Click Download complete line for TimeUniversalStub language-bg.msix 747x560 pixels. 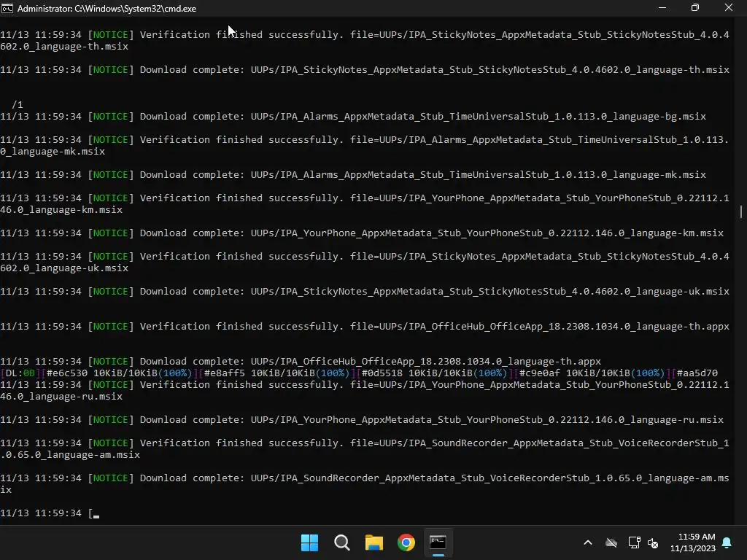(x=353, y=117)
